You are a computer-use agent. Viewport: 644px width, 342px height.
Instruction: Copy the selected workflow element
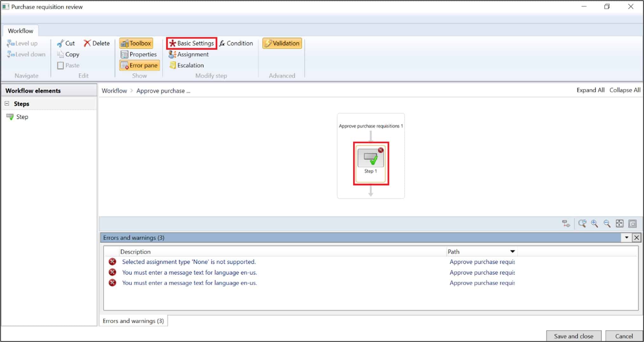68,54
